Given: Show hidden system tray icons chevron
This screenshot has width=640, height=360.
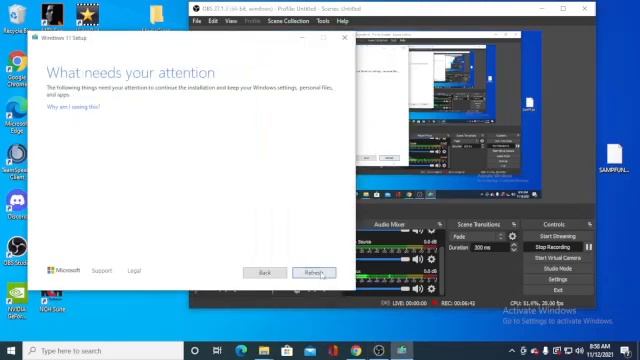Looking at the screenshot, I should pos(512,351).
